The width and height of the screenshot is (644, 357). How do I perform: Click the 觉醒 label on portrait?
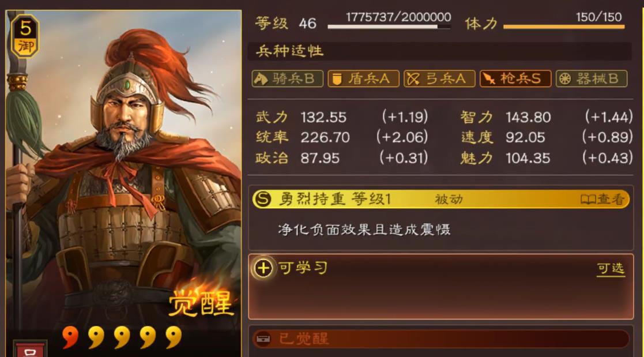pyautogui.click(x=201, y=303)
